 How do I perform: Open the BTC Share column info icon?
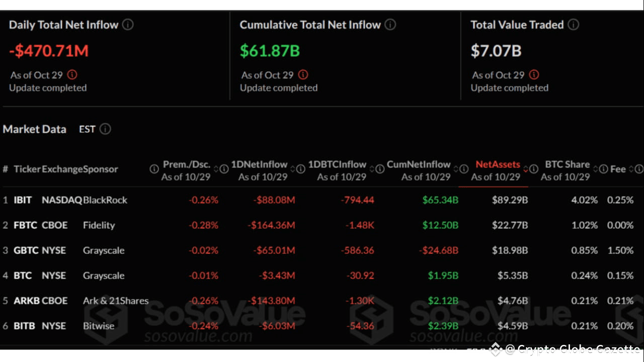tap(603, 169)
